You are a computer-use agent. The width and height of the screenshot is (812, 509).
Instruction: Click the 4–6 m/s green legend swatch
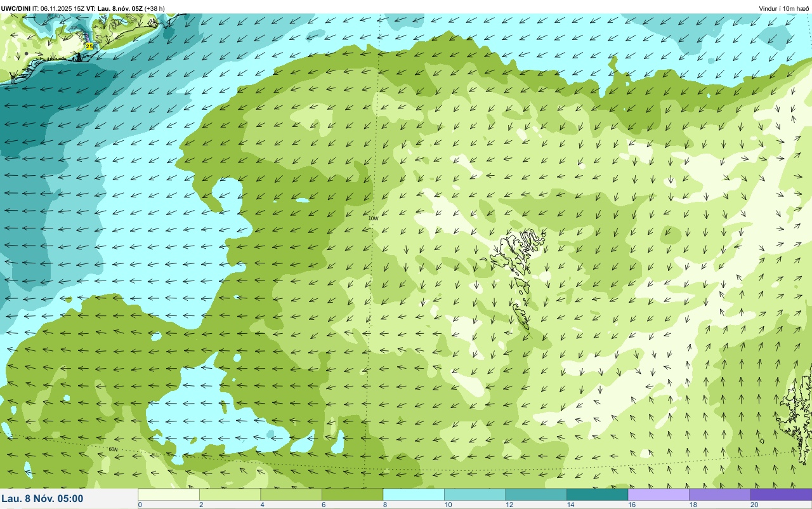click(x=291, y=494)
